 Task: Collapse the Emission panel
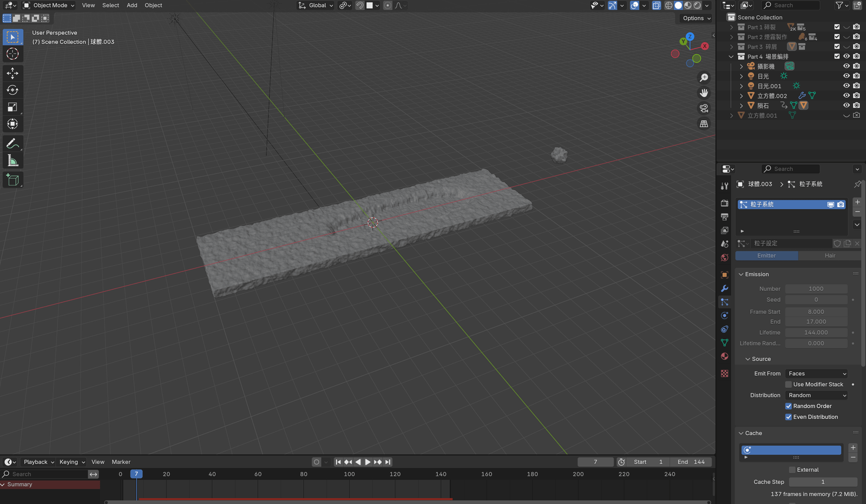point(741,275)
